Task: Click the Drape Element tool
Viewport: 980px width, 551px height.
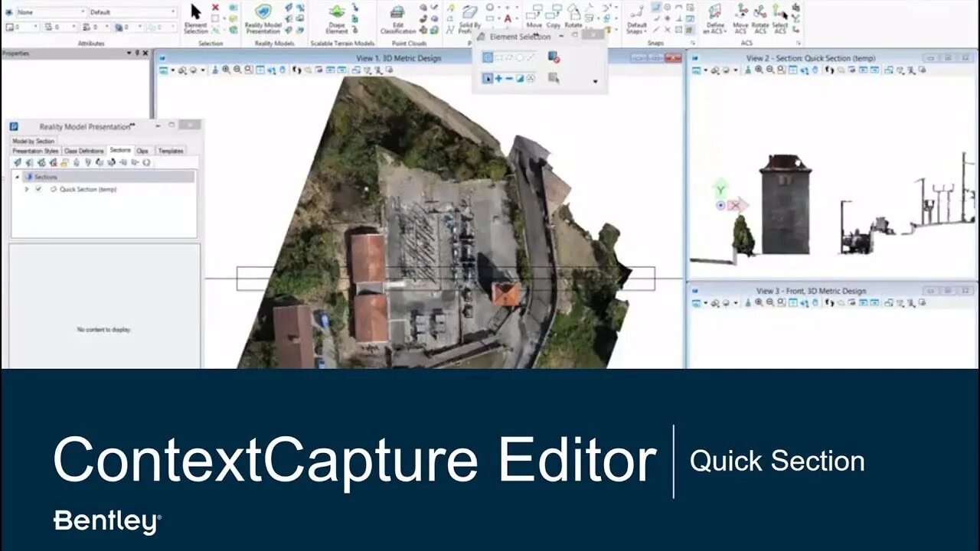Action: pos(337,18)
